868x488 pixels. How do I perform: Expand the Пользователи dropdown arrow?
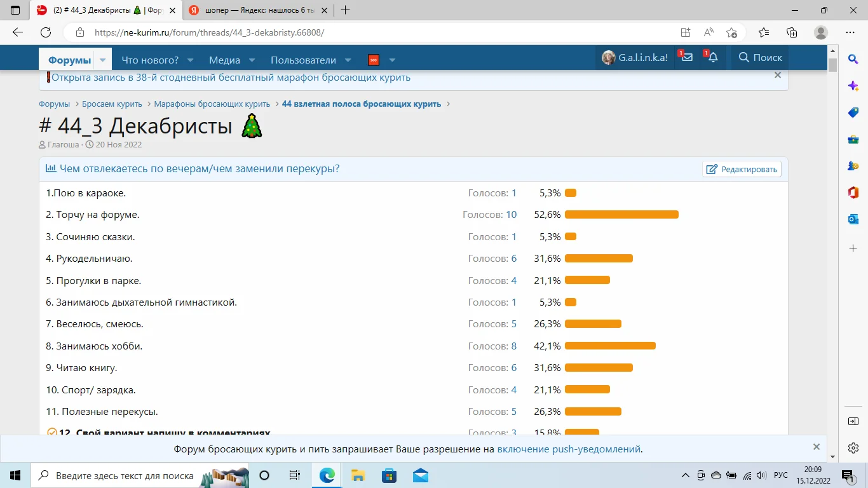[348, 60]
